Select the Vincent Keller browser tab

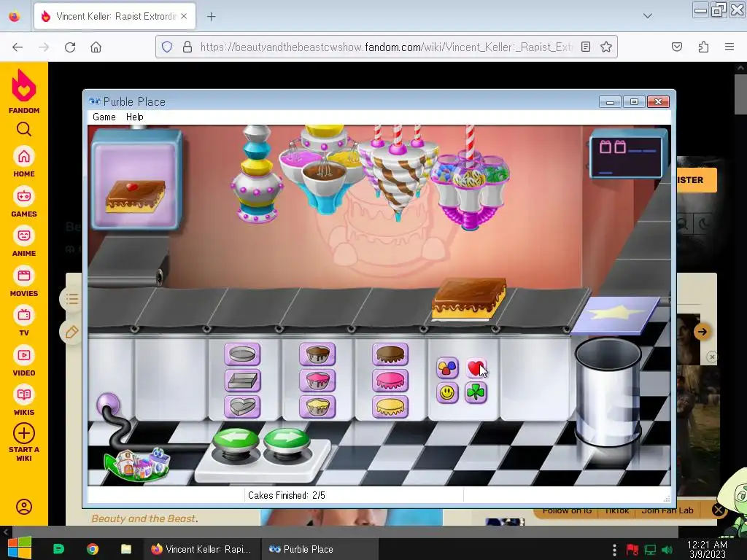click(115, 16)
